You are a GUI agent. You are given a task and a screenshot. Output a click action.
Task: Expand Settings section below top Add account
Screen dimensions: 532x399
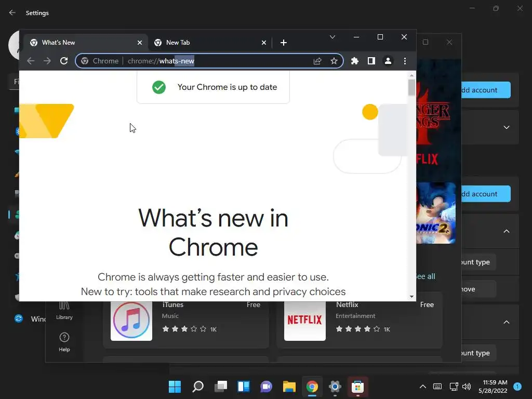pos(506,127)
